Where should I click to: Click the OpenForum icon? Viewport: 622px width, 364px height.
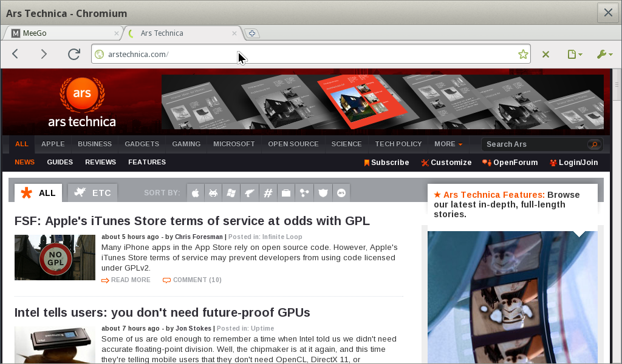[x=487, y=163]
